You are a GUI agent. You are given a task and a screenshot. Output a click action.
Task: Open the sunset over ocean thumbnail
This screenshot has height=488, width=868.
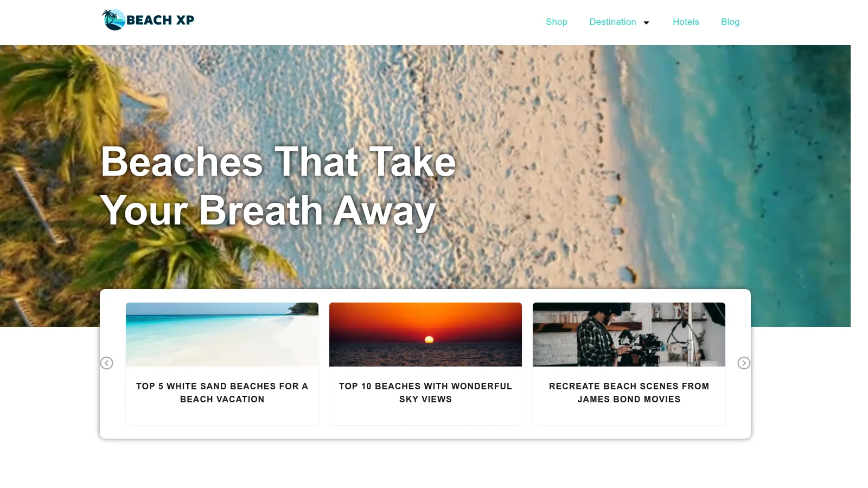425,335
